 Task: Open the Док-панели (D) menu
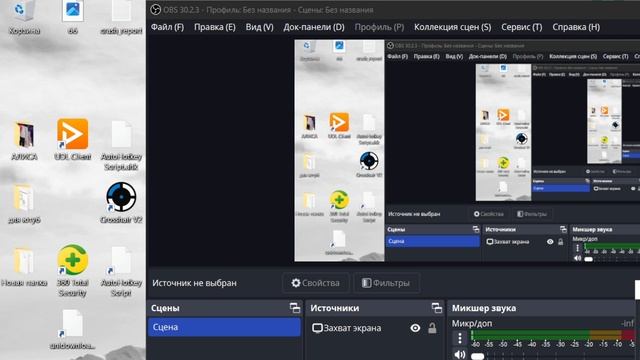pyautogui.click(x=314, y=27)
